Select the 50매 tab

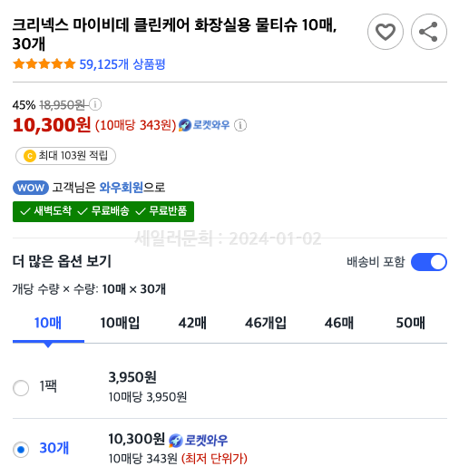coord(410,323)
